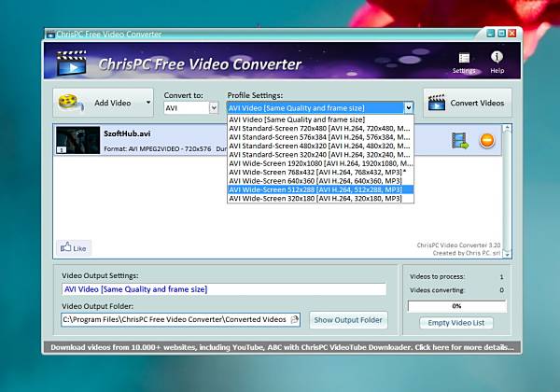Open the Convert to AVI dropdown
This screenshot has width=560, height=392.
[x=190, y=108]
